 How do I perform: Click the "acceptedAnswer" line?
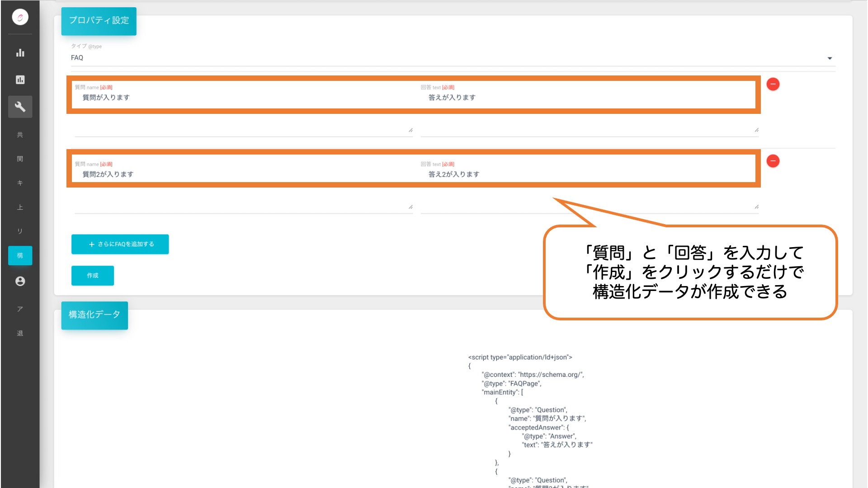(x=538, y=427)
